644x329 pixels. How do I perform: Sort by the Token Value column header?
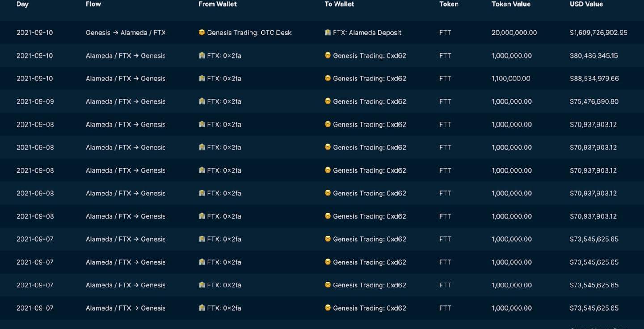[x=511, y=4]
